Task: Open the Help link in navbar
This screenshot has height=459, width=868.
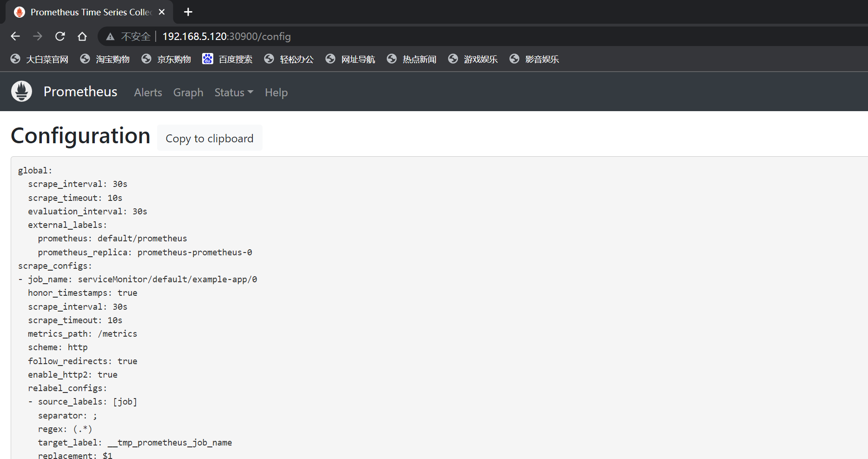Action: [x=276, y=93]
